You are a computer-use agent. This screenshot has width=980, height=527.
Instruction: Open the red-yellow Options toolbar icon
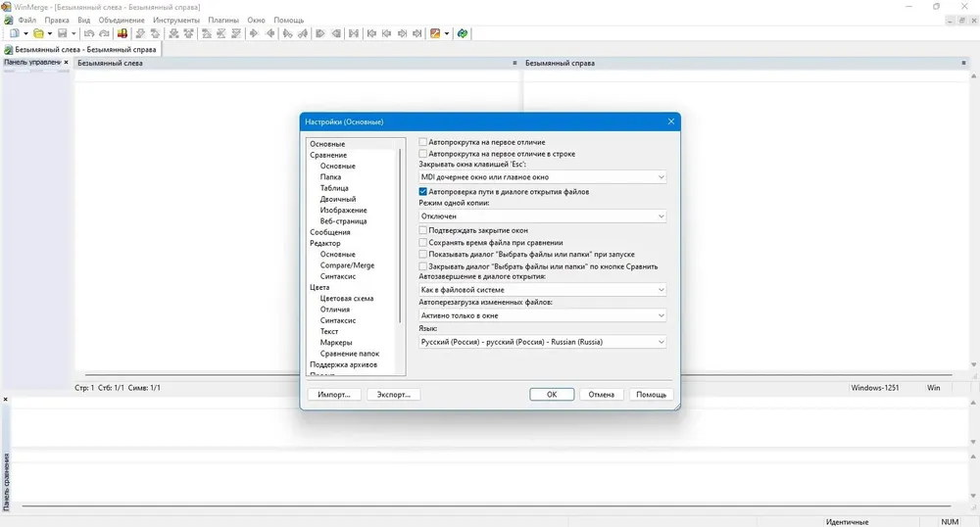coord(122,33)
